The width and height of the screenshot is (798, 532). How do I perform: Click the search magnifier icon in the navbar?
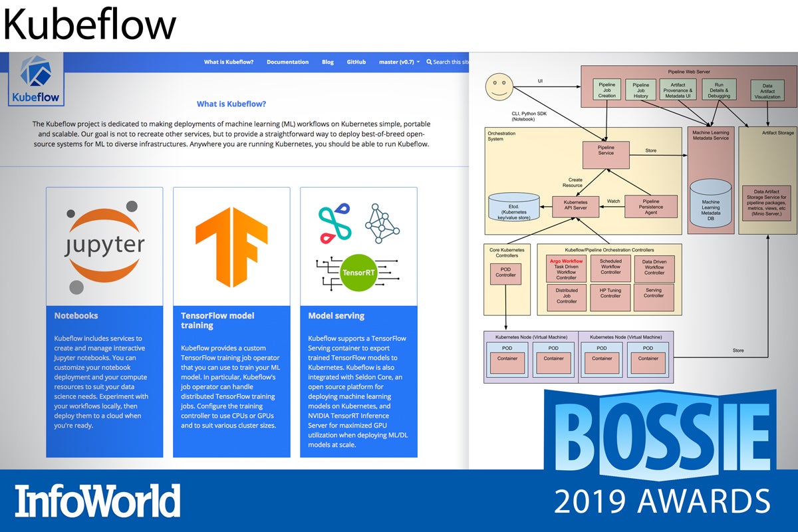click(x=429, y=62)
